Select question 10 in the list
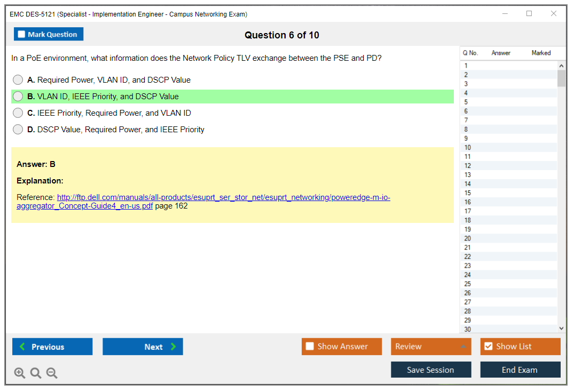Viewport: 574px width, 392px height. (468, 148)
